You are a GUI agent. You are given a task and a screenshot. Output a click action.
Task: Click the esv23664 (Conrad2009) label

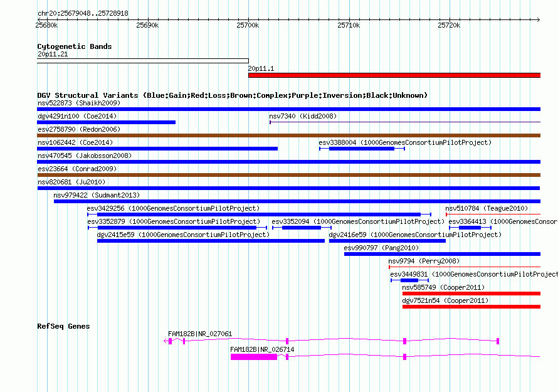click(x=77, y=169)
